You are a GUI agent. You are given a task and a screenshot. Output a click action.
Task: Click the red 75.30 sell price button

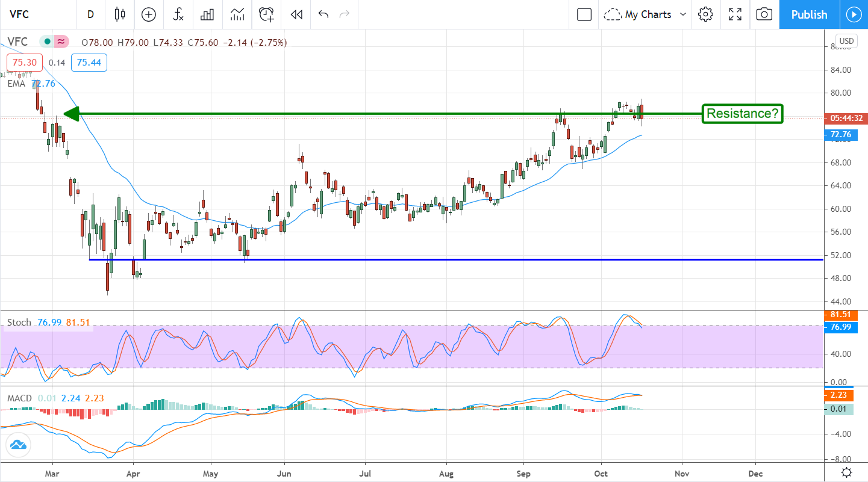coord(23,63)
